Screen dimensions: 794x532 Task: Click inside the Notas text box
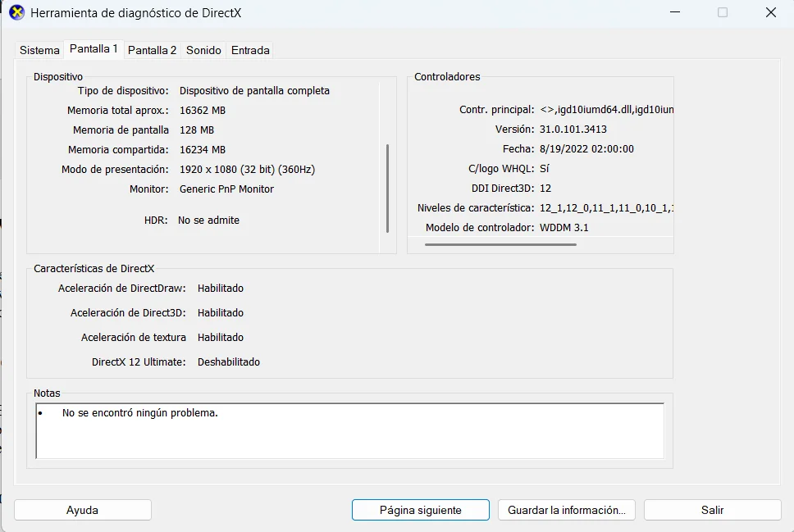click(x=350, y=430)
